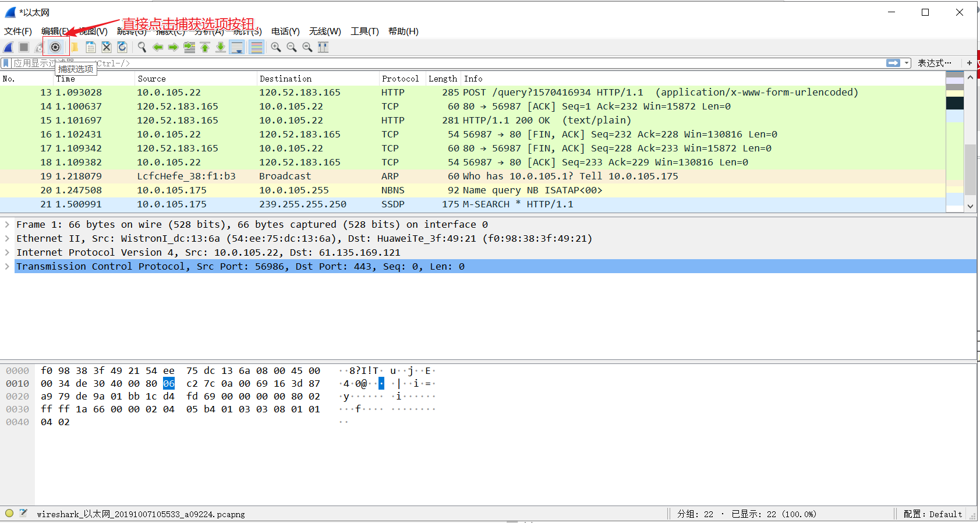Click the capture file name in status bar
The width and height of the screenshot is (980, 523).
[141, 514]
